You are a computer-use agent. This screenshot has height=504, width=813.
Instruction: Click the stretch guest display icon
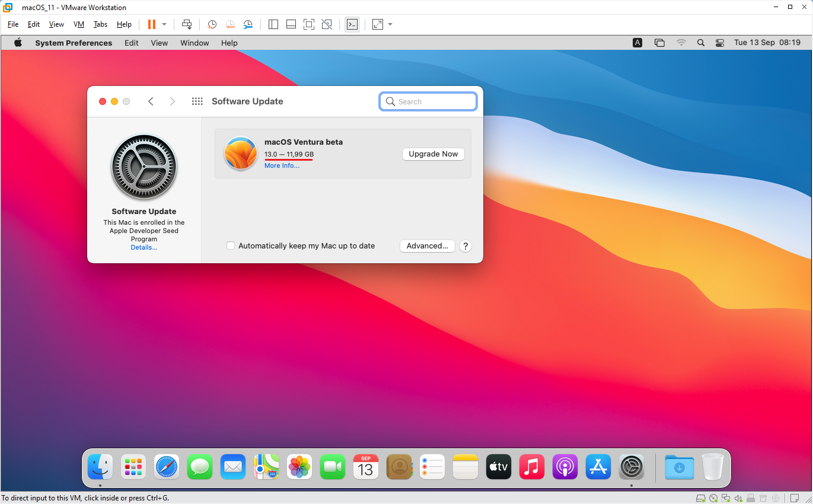(378, 24)
